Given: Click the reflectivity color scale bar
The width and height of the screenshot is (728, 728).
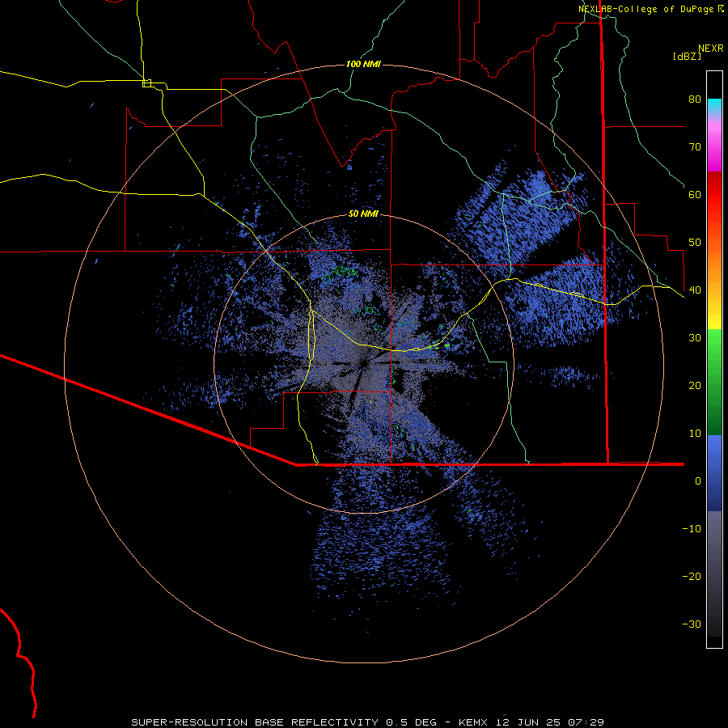Looking at the screenshot, I should (x=714, y=359).
